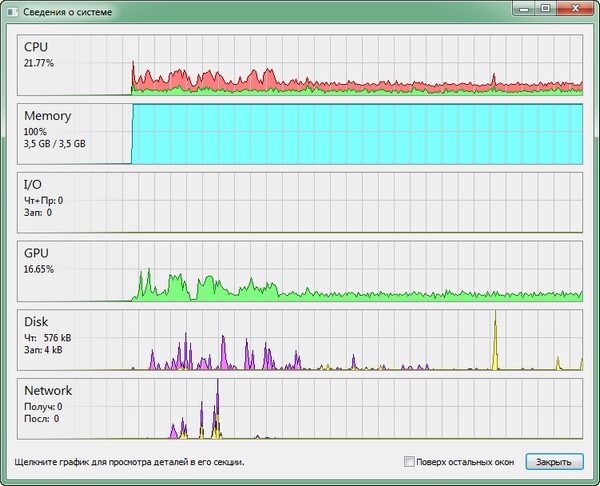The height and width of the screenshot is (486, 600).
Task: Click the Network 'Получ: 0' received value
Action: tap(42, 407)
